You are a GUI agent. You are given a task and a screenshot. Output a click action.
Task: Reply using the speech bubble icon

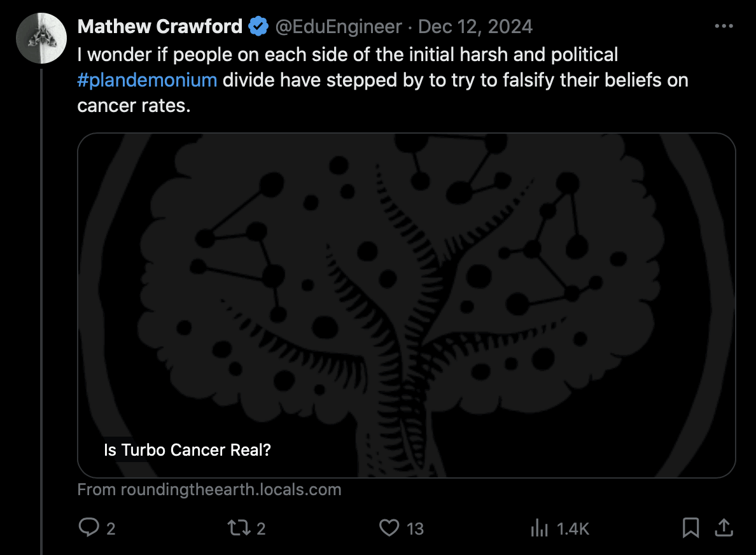[x=88, y=528]
